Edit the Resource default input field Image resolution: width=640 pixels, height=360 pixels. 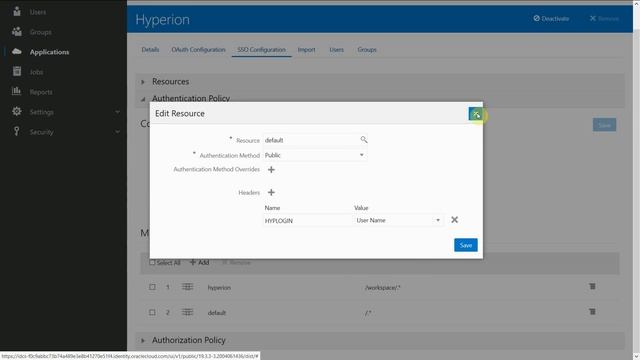311,140
